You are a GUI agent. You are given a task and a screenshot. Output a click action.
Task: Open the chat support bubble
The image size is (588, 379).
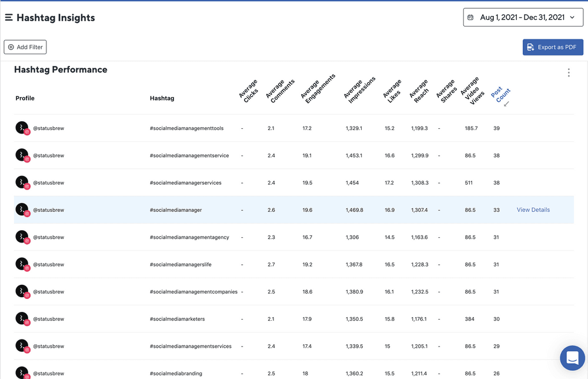tap(572, 357)
